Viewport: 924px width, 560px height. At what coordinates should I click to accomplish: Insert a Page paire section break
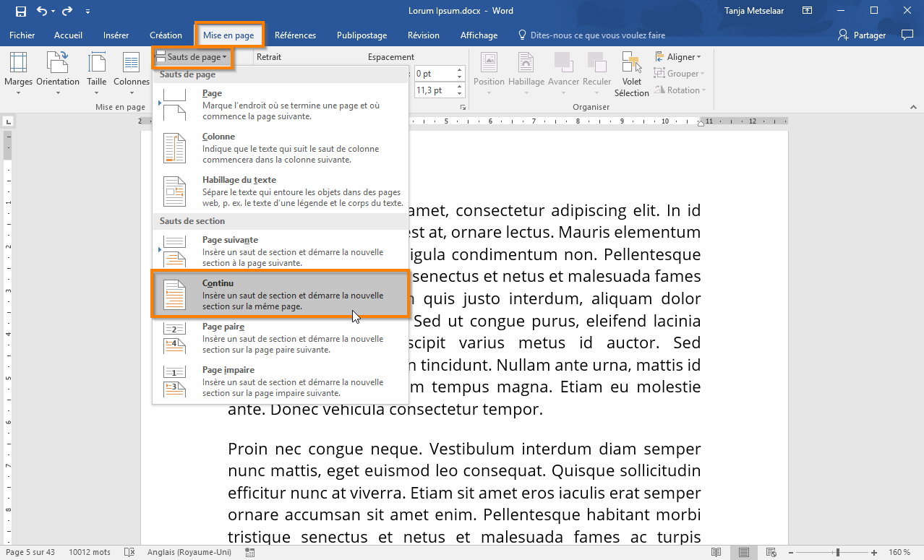(x=281, y=337)
